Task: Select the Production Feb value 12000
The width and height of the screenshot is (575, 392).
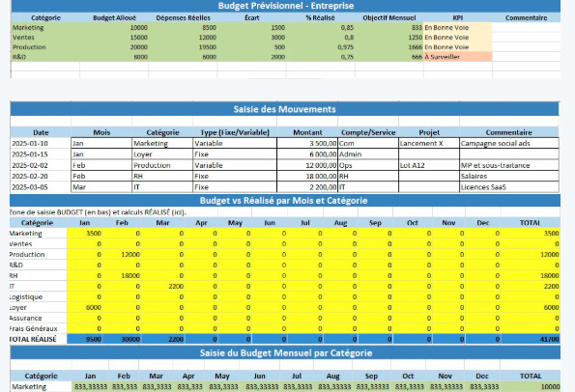Action: [x=122, y=254]
